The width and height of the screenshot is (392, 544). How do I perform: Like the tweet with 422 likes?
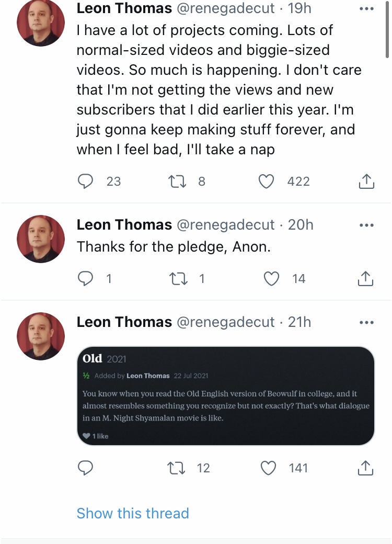point(267,181)
